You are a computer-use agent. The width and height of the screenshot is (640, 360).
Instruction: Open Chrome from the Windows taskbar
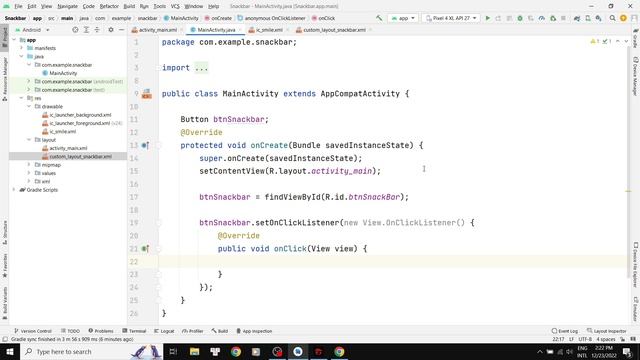[x=236, y=351]
